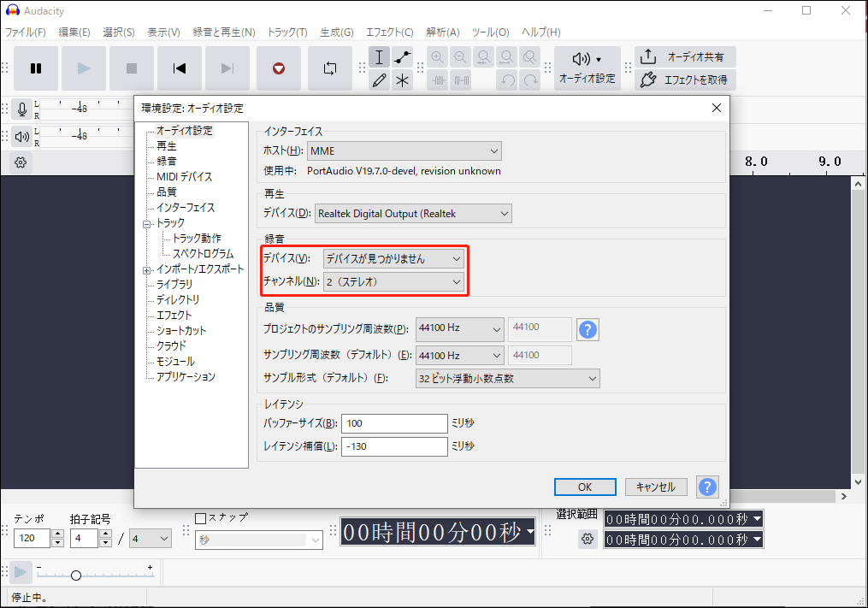
Task: Select MIDI デバイス in preferences tree
Action: tap(185, 177)
